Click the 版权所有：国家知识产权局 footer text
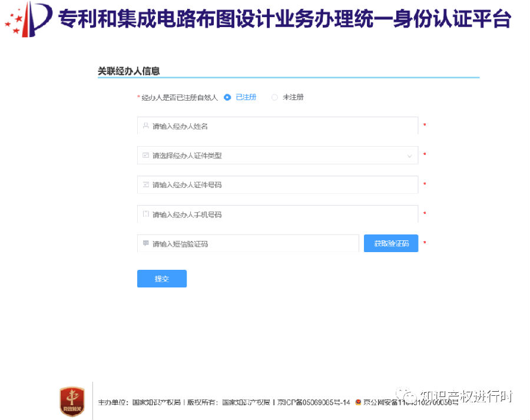Image resolution: width=530 pixels, height=420 pixels. pyautogui.click(x=228, y=402)
